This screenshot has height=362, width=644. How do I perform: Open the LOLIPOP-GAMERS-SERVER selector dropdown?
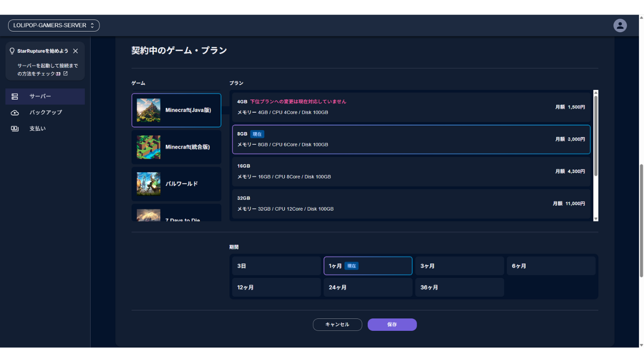point(54,26)
